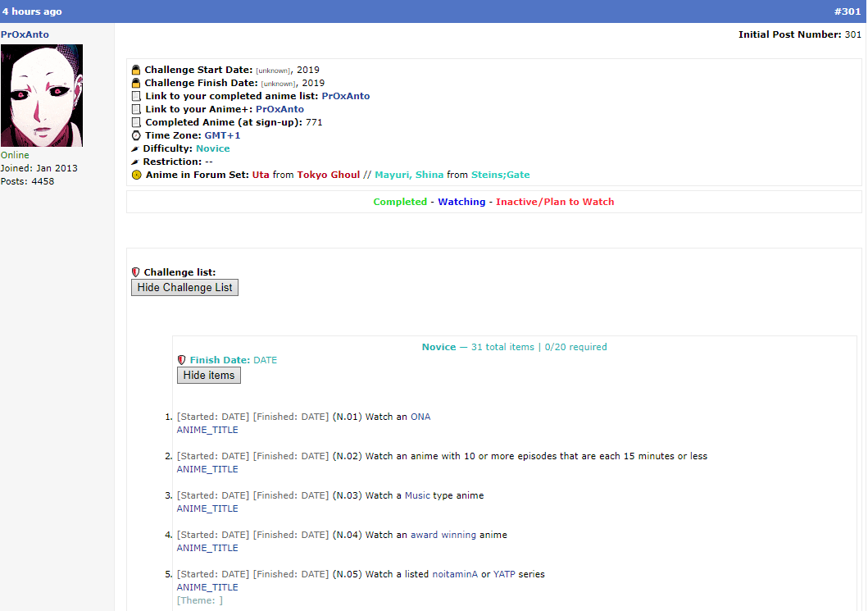
Task: Open ANIME_TITLE link under item N.04
Action: point(207,548)
